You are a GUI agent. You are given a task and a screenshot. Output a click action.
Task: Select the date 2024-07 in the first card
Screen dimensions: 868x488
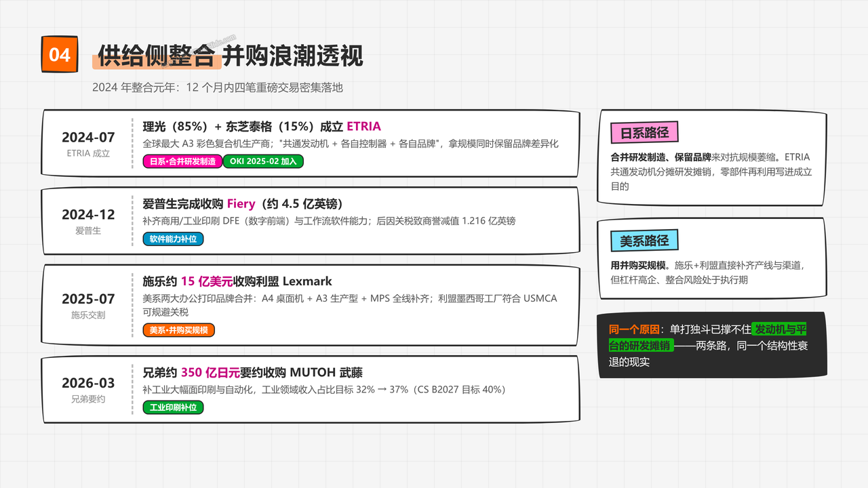(88, 137)
